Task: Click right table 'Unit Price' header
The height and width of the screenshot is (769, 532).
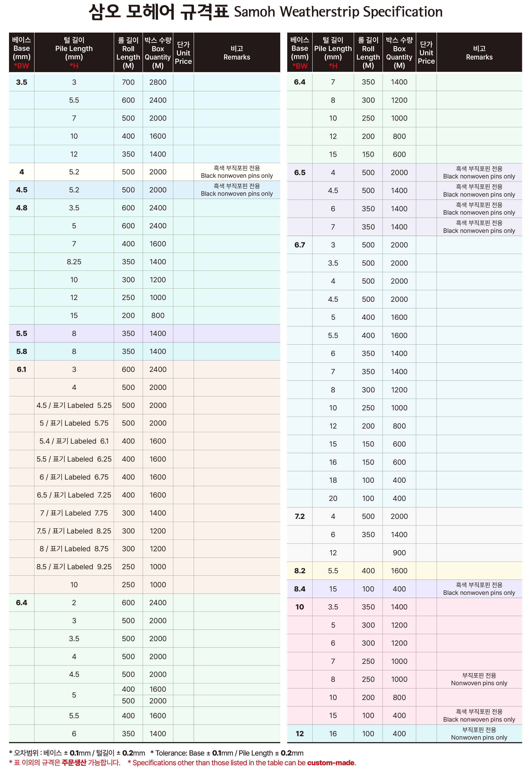Action: (x=426, y=53)
